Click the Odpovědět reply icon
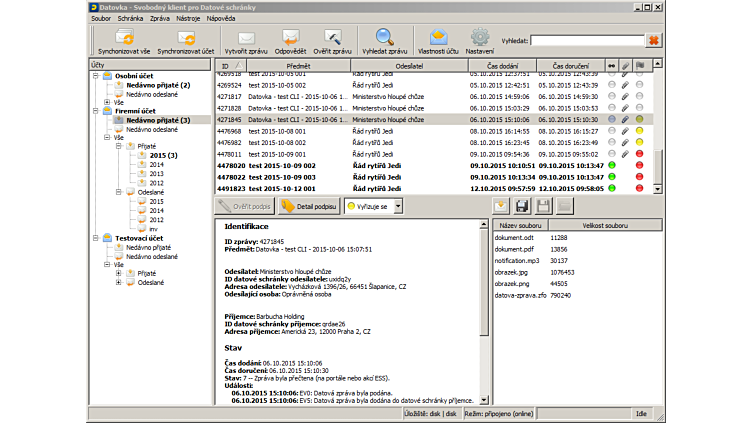The width and height of the screenshot is (752, 423). click(x=290, y=38)
